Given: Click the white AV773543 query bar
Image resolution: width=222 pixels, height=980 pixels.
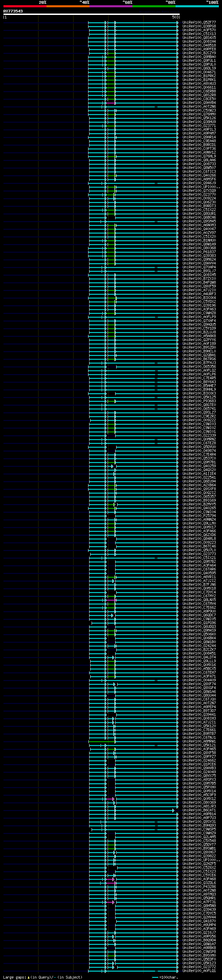Looking at the screenshot, I should [91, 15].
